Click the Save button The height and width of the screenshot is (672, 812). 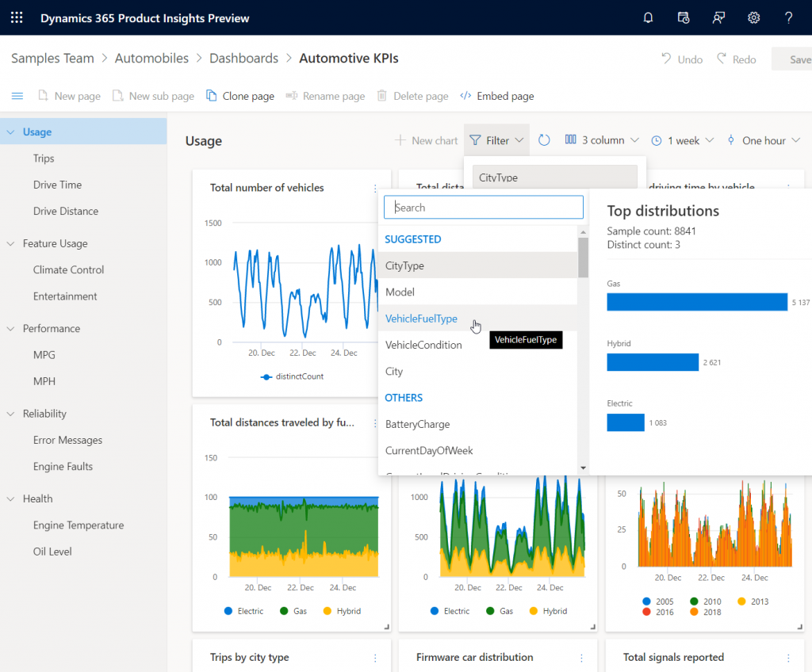[792, 59]
